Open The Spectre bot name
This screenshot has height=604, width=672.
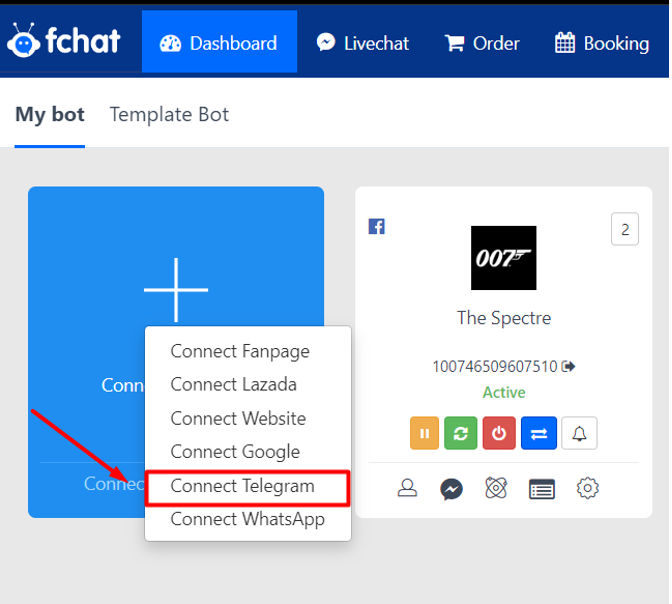coord(504,318)
